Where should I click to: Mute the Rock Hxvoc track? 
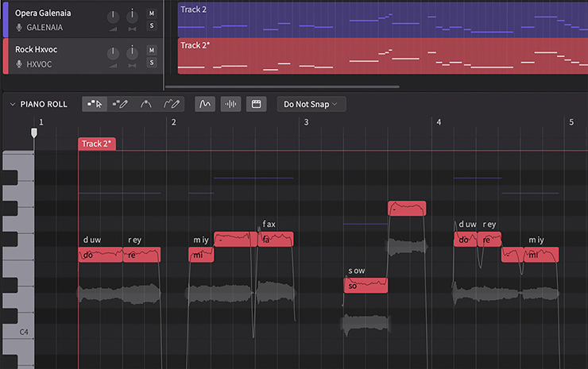click(x=152, y=50)
